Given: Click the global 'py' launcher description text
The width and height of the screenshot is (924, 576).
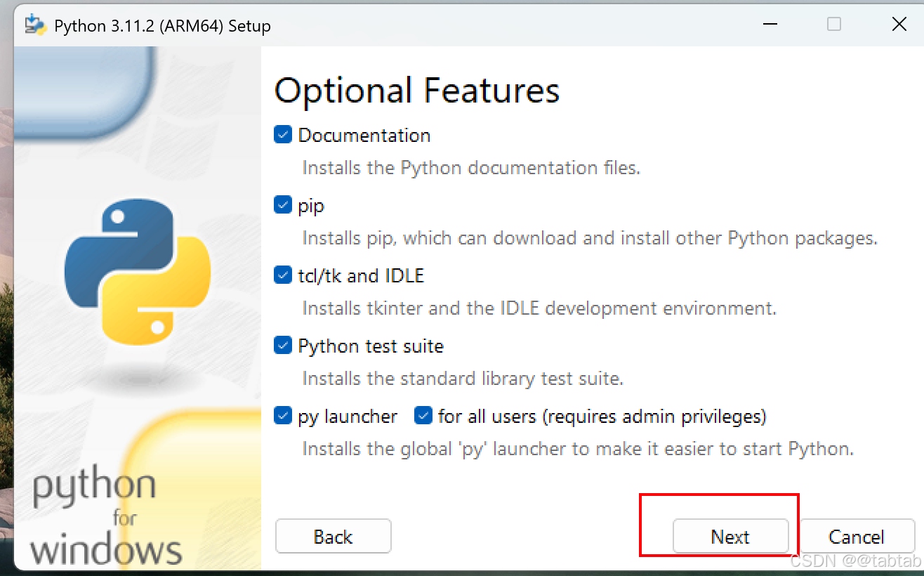Looking at the screenshot, I should 578,449.
